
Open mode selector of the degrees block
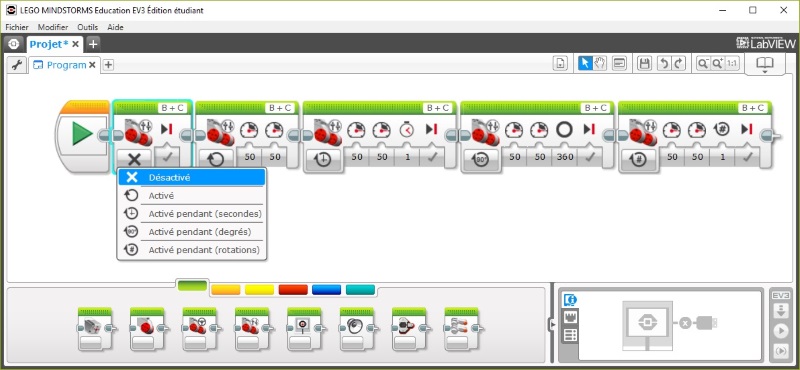[x=481, y=159]
